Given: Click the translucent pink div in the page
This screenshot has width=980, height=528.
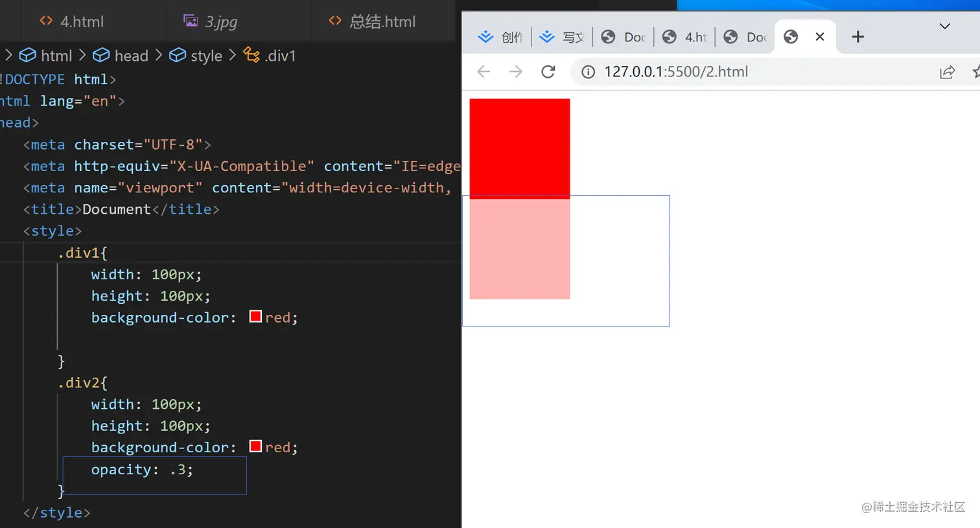Looking at the screenshot, I should click(520, 249).
